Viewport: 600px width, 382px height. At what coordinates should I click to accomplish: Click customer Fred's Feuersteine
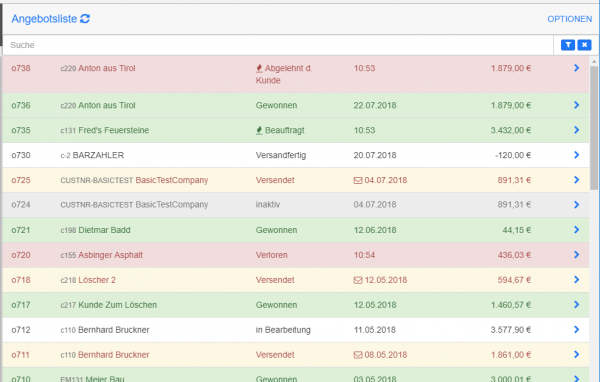[114, 130]
